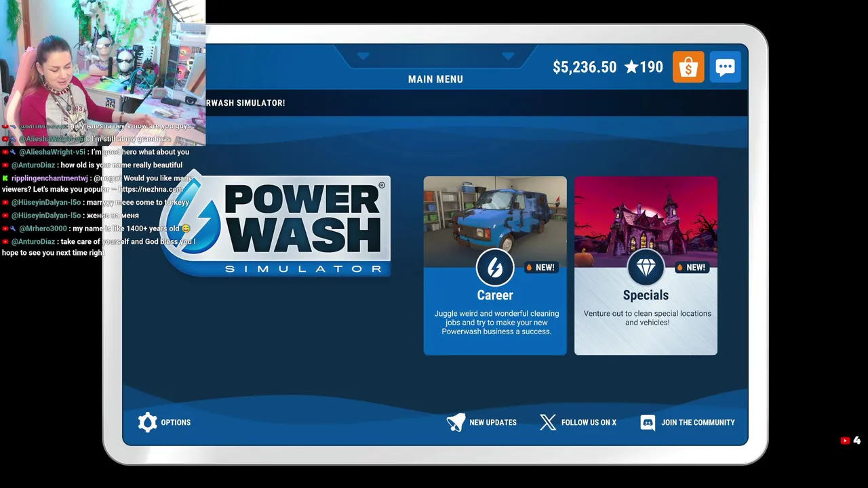
Task: Click chat message from @AnturoDiaz 'how old'
Action: [92, 165]
